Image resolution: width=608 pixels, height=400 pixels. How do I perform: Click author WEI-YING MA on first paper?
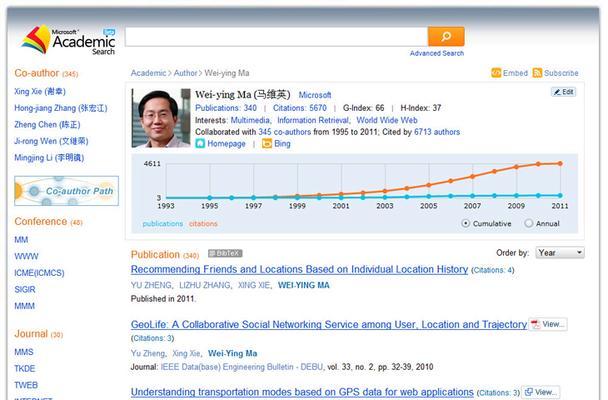pos(304,285)
